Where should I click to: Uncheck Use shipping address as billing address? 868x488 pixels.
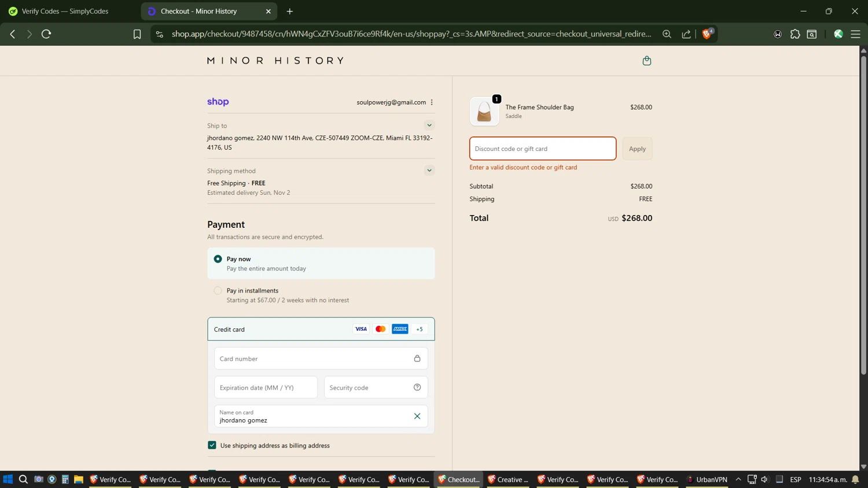click(x=212, y=445)
